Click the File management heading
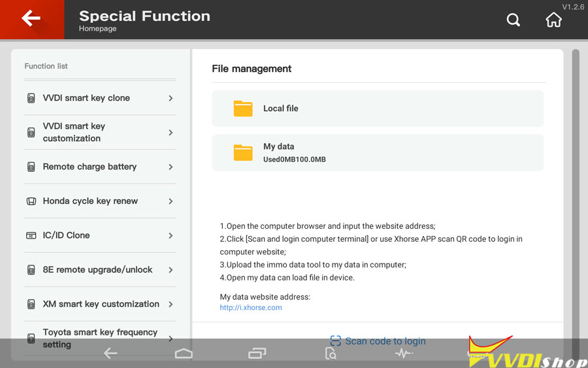 252,69
